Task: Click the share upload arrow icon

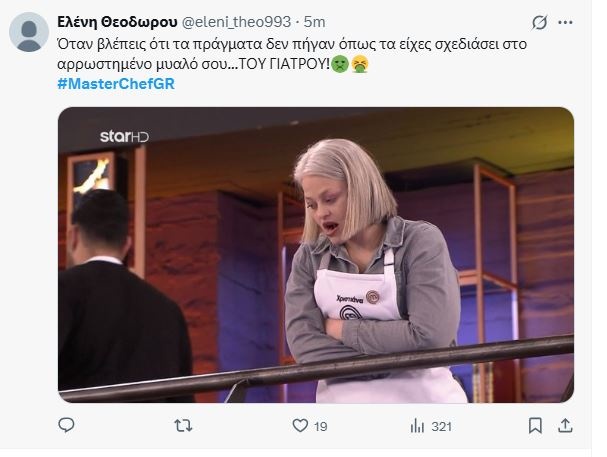Action: pyautogui.click(x=566, y=426)
